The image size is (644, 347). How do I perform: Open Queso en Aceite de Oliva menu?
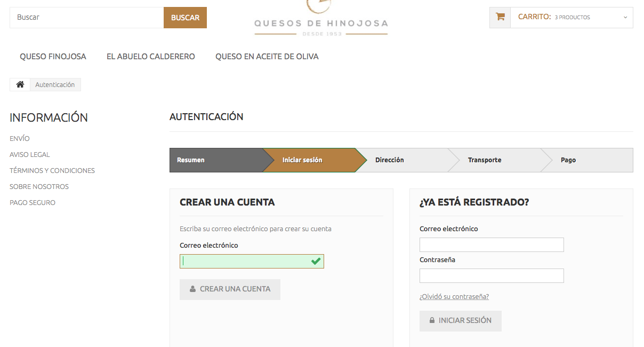[267, 57]
